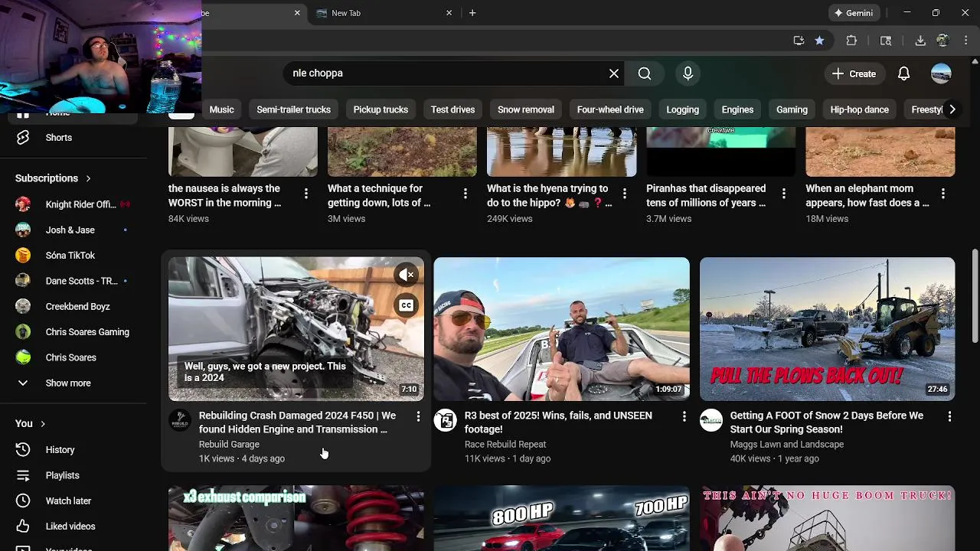
Task: Toggle captions on F450 preview
Action: click(406, 305)
